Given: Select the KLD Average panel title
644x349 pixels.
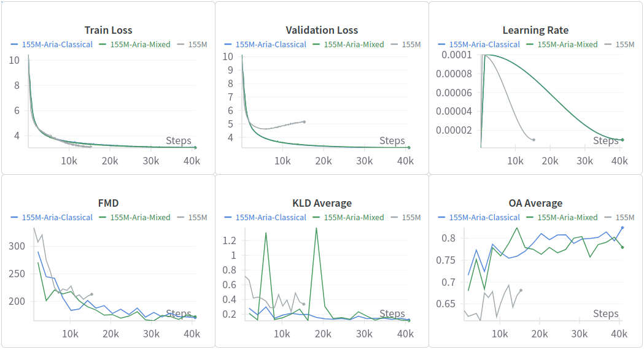Looking at the screenshot, I should [322, 203].
